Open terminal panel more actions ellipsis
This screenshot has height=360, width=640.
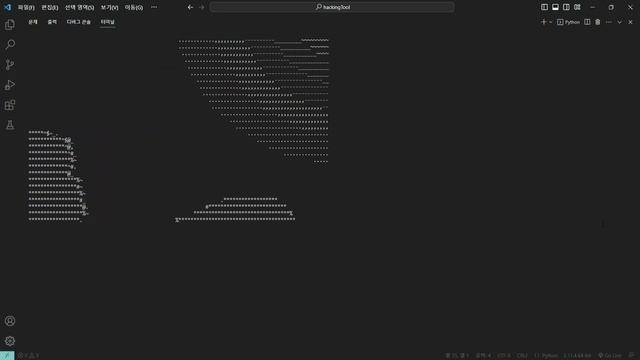coord(609,22)
